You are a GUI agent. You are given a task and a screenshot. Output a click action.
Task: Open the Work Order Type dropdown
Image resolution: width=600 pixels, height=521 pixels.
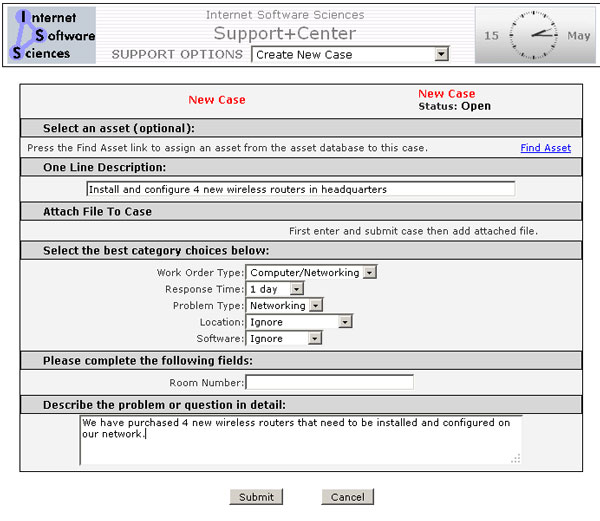tap(311, 272)
